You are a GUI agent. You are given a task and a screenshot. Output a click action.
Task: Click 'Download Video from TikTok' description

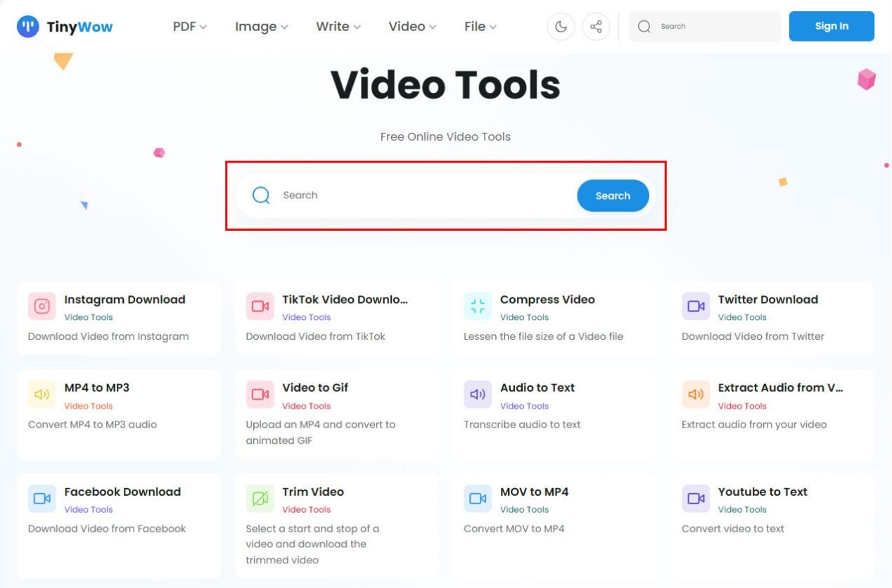tap(315, 336)
